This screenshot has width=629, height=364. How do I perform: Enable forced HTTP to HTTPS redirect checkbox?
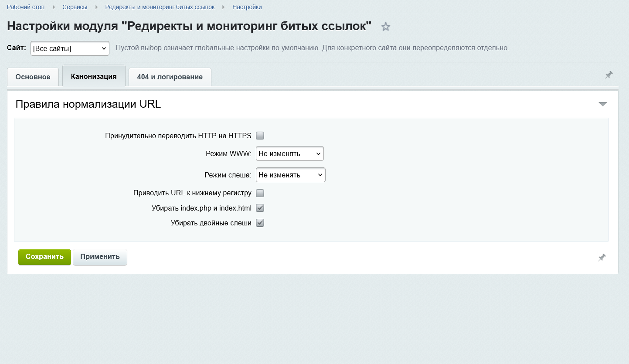pos(260,136)
